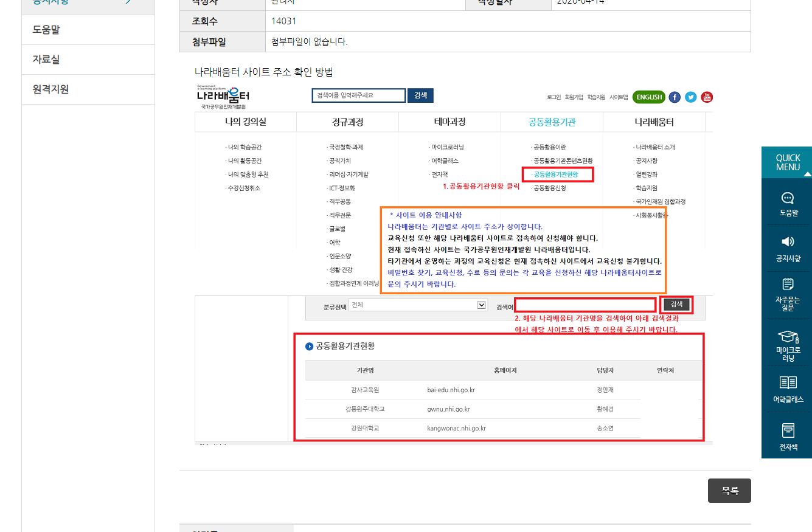Open 어학클래스 in the Quick Menu
This screenshot has height=532, width=812.
coord(788,389)
